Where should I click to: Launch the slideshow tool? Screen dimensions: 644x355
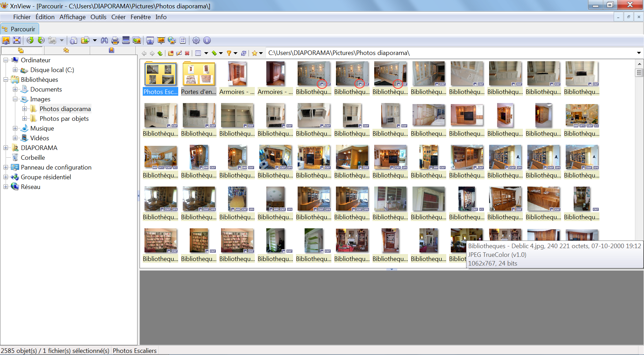[x=161, y=40]
